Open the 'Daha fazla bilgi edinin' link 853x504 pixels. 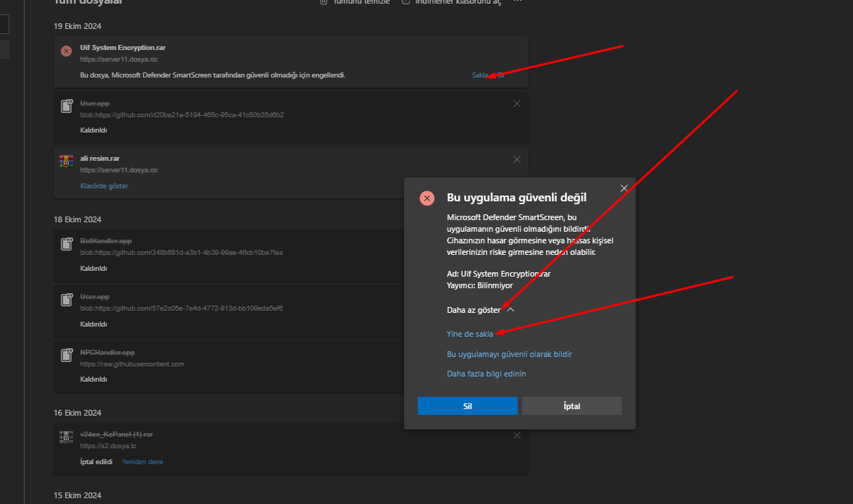(487, 374)
